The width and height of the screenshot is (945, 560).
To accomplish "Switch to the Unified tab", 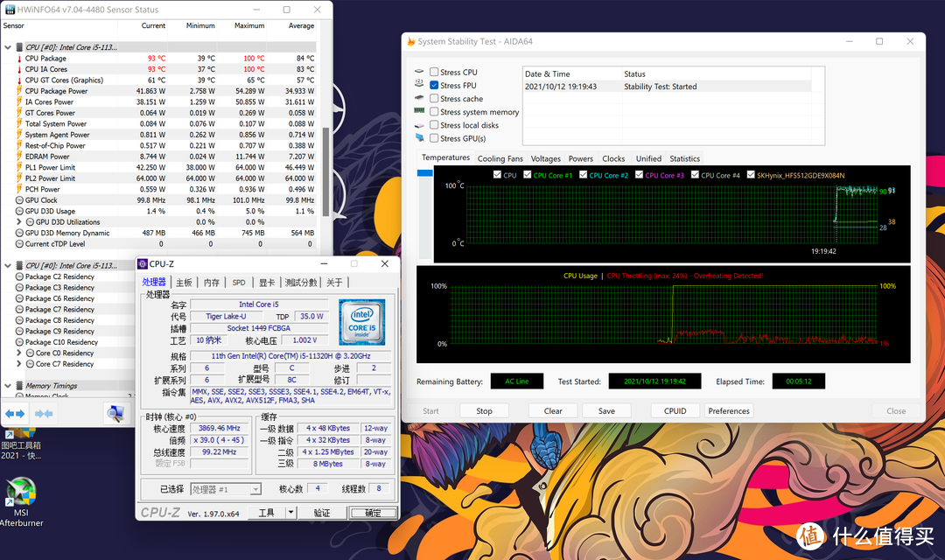I will click(648, 158).
